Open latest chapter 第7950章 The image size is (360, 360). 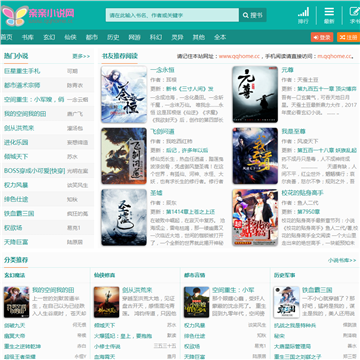(308, 212)
